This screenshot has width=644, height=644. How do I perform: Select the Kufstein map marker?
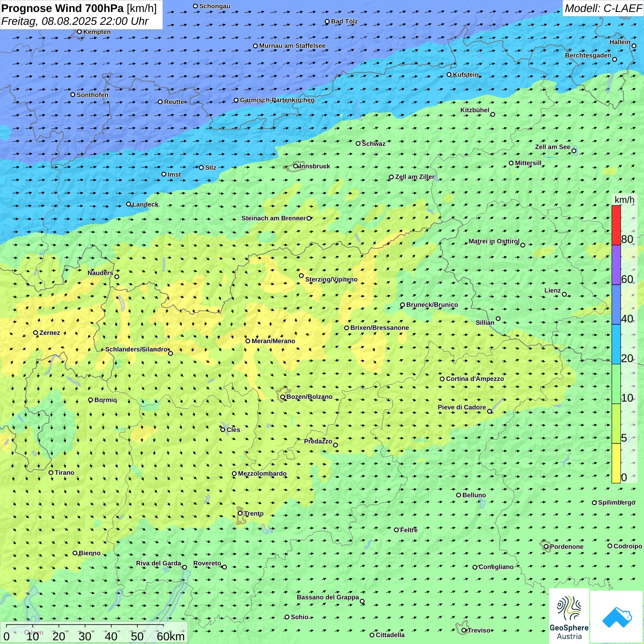pos(449,75)
